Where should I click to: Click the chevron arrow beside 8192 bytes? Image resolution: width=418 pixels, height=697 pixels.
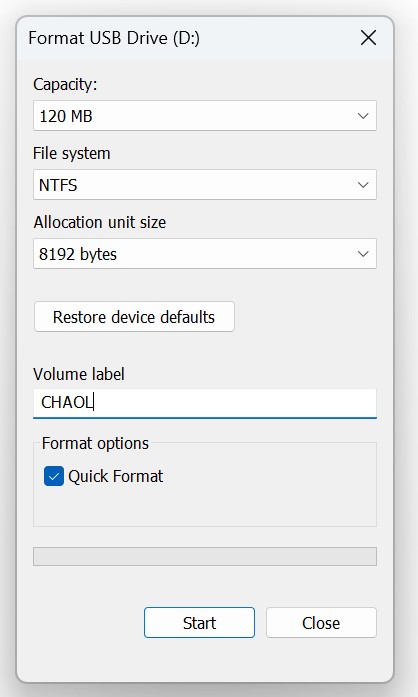(x=363, y=254)
